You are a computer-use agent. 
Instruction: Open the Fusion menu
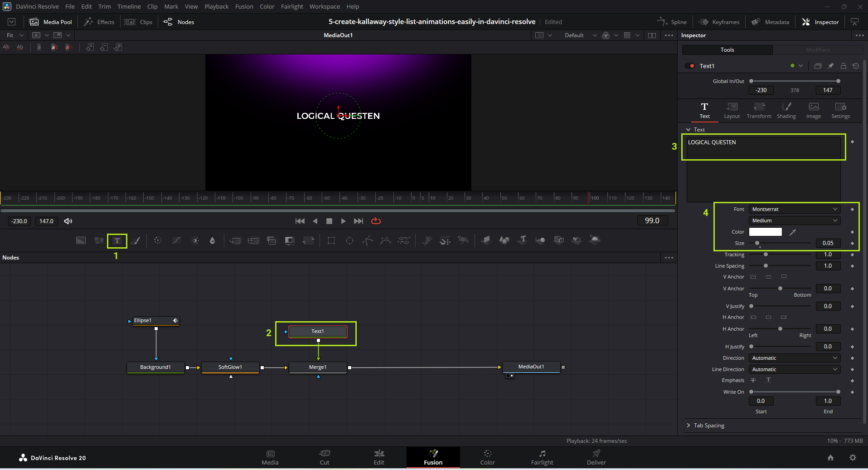click(244, 6)
